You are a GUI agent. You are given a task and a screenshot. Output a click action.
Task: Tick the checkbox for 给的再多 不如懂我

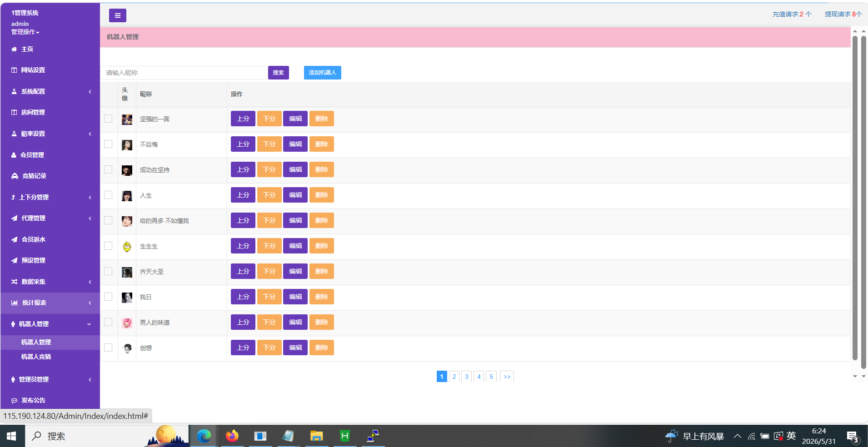coord(108,220)
